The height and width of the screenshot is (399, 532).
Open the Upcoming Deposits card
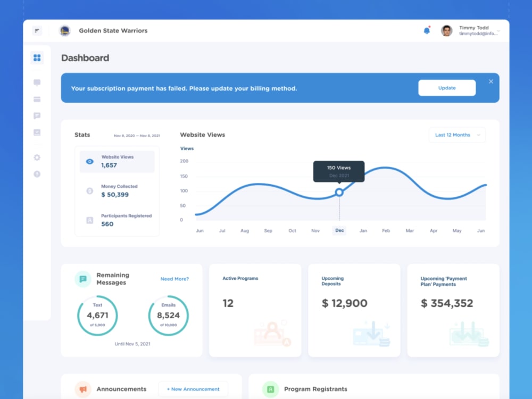[x=354, y=310]
